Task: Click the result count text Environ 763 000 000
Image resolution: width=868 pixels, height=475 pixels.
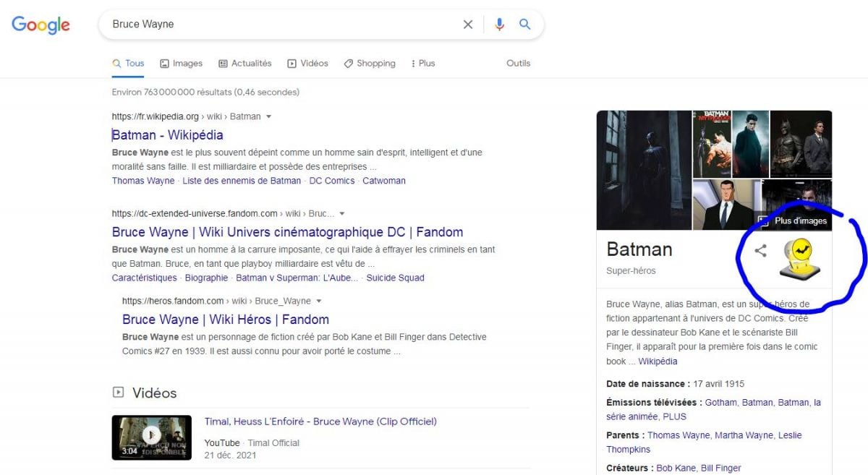Action: [205, 93]
